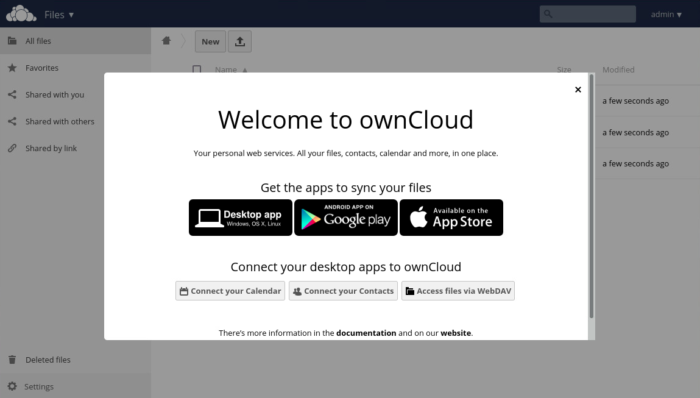Open the documentation link
The image size is (700, 398).
pos(366,333)
